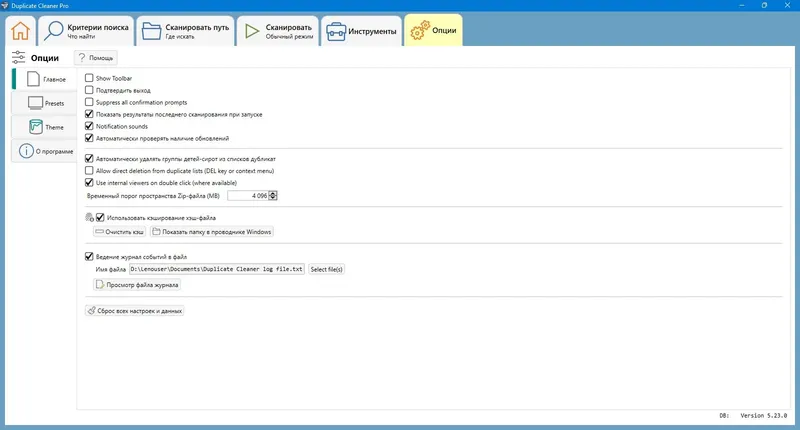The image size is (800, 430).
Task: Enable Allow direct deletion from duplicate lists
Action: point(89,171)
